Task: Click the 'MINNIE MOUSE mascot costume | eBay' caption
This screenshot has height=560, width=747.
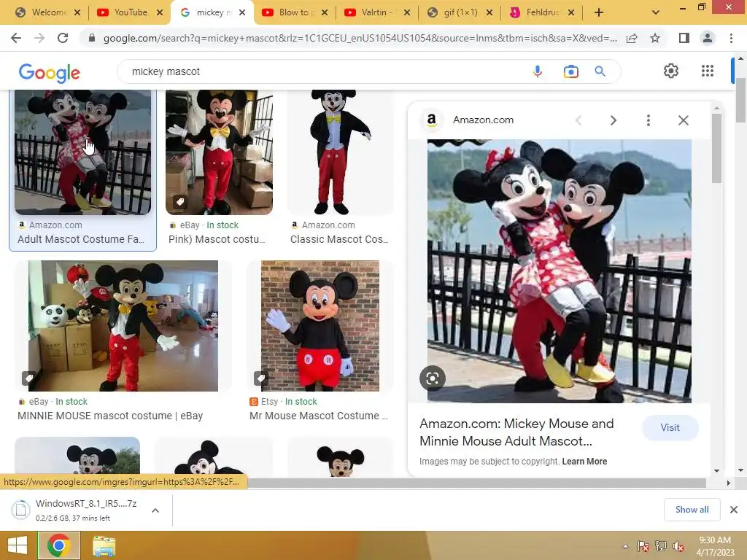Action: 110,416
